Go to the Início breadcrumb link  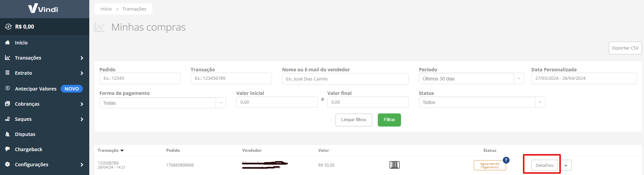(x=106, y=9)
